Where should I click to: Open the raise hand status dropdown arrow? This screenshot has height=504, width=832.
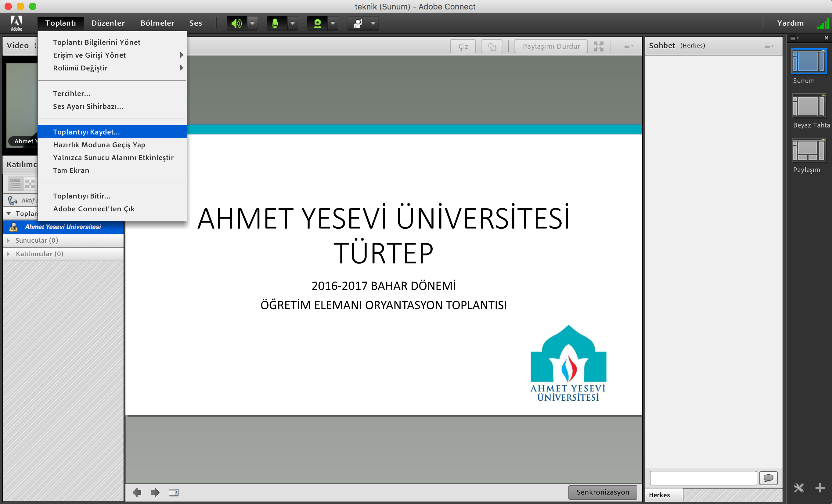(373, 23)
